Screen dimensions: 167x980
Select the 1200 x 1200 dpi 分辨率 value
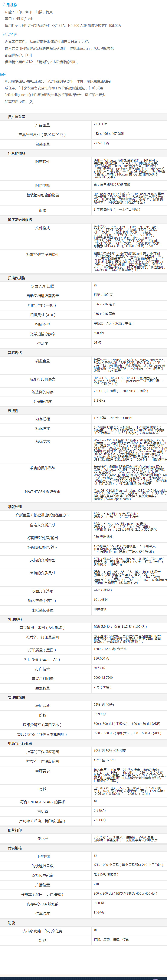110,649
